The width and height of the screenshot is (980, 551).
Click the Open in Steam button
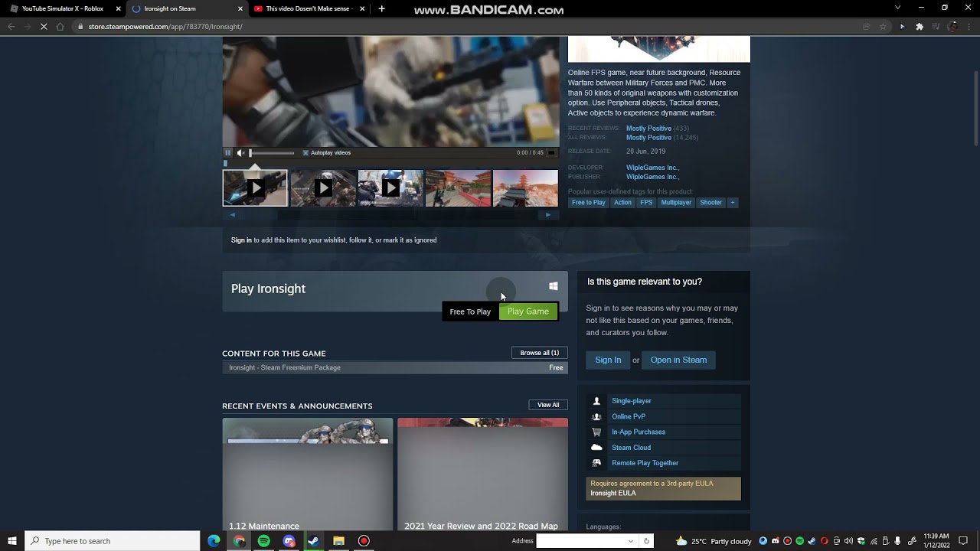tap(678, 360)
